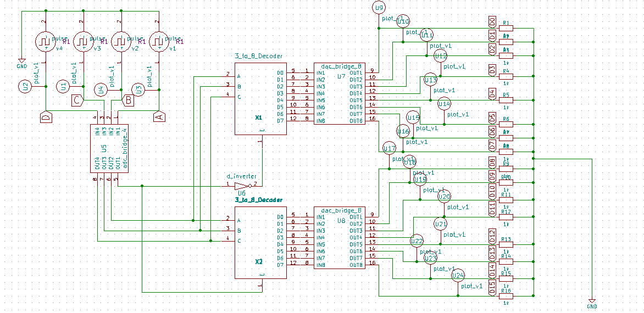The image size is (644, 313).
Task: Select the U13 plot probe
Action: [430, 80]
